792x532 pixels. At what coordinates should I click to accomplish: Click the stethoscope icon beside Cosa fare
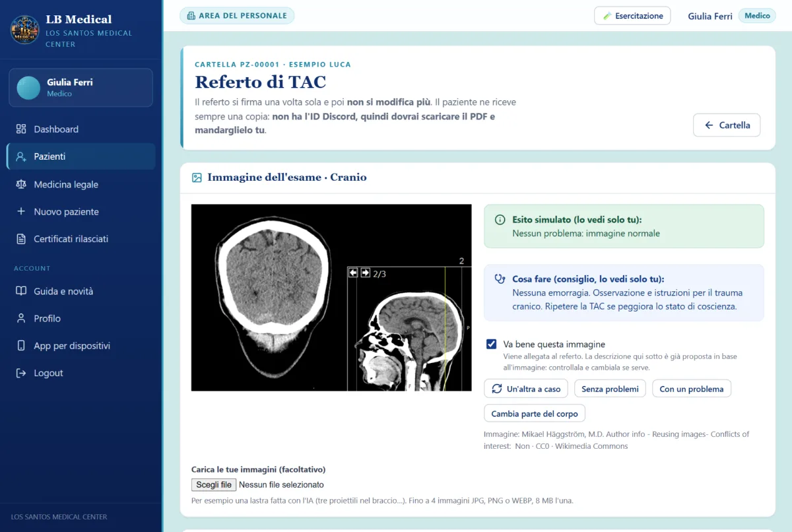click(500, 279)
